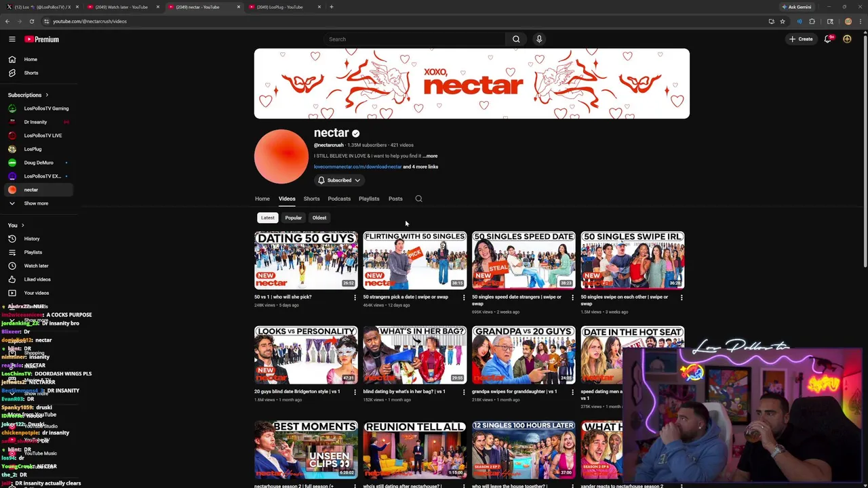The width and height of the screenshot is (868, 488).
Task: Open LosPollosTV Gaming subscription
Action: 37,108
